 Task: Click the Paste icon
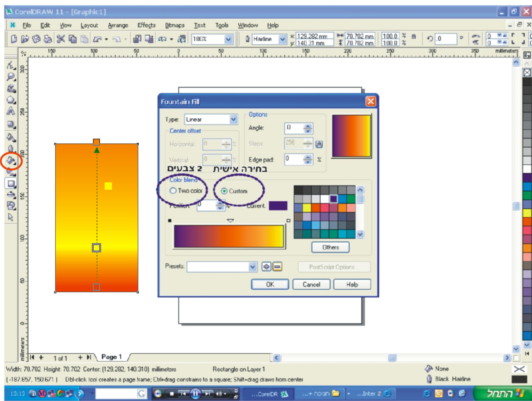pyautogui.click(x=84, y=39)
